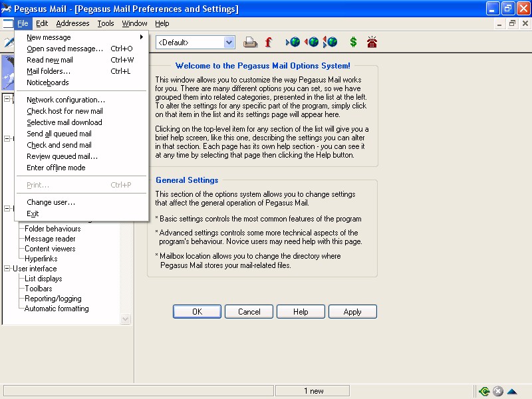Select Folder behaviours in settings tree

coord(53,229)
